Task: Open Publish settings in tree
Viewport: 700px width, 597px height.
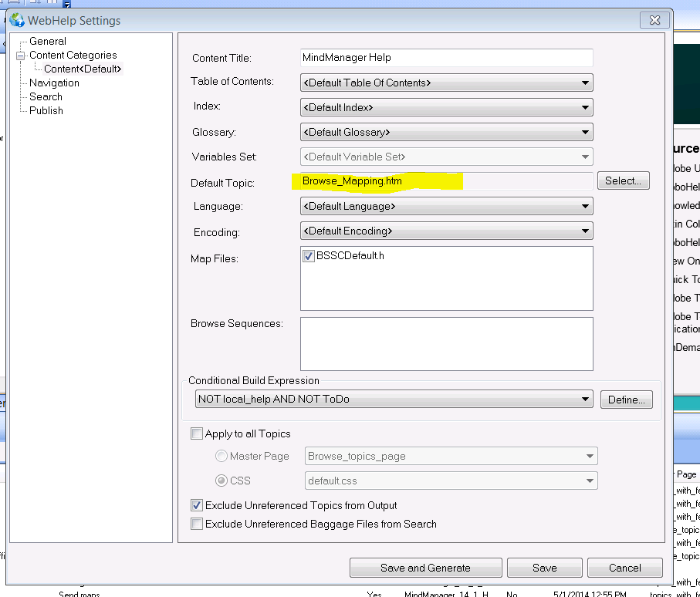Action: (x=46, y=110)
